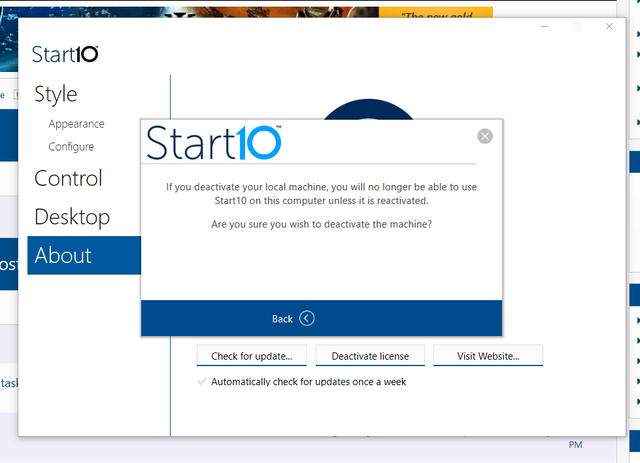Close the Start10 deactivation dialog
This screenshot has width=640, height=463.
pyautogui.click(x=485, y=136)
